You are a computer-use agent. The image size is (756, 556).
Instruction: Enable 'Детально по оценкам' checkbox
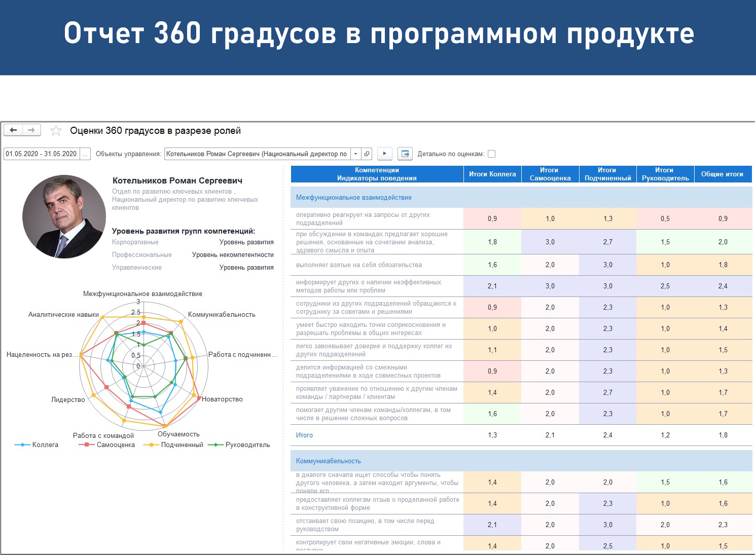[491, 154]
